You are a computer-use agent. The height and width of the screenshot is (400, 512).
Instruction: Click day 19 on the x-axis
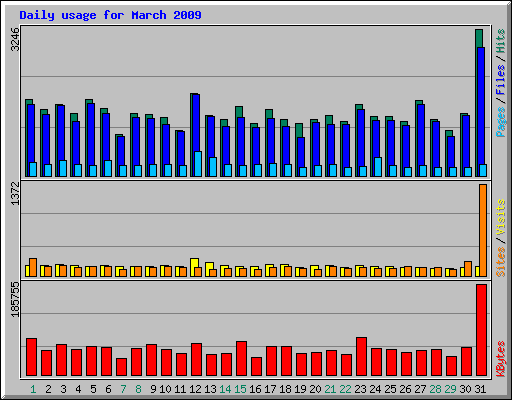pyautogui.click(x=300, y=389)
